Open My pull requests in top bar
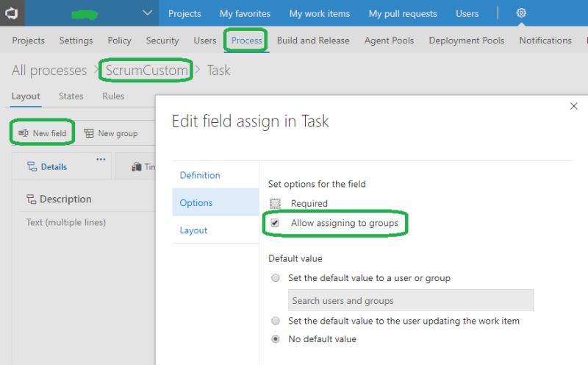 coord(403,13)
